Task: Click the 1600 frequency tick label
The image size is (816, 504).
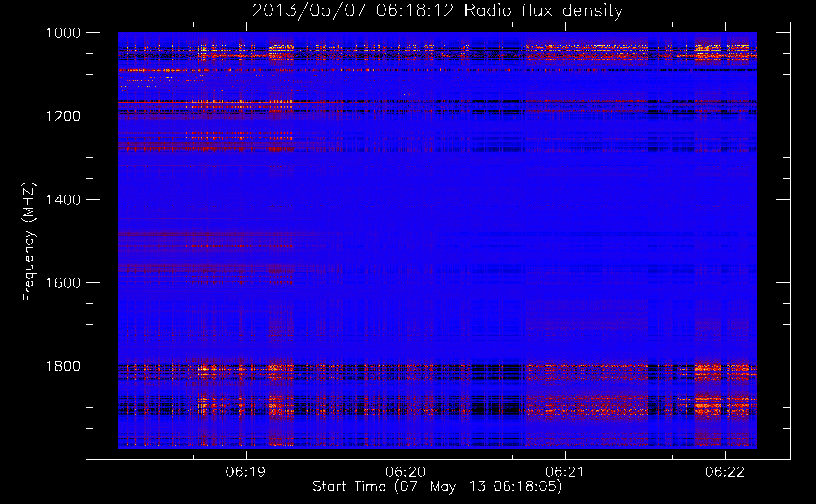Action: 63,283
